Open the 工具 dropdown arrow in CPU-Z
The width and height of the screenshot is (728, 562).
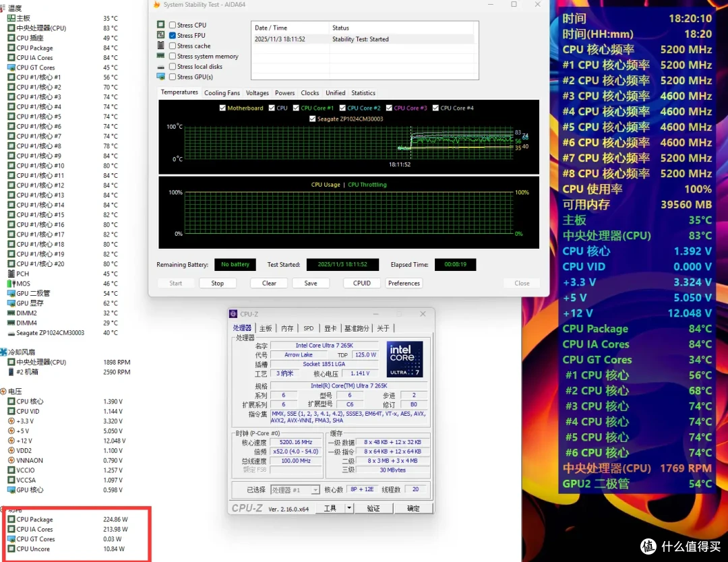tap(348, 508)
